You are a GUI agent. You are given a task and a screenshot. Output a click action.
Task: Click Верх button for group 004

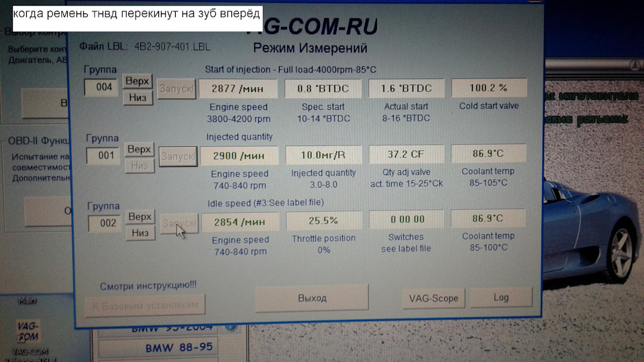coord(138,82)
